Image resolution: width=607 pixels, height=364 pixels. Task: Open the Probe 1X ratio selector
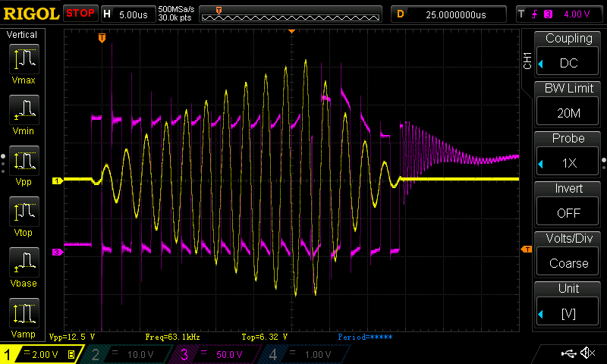568,155
